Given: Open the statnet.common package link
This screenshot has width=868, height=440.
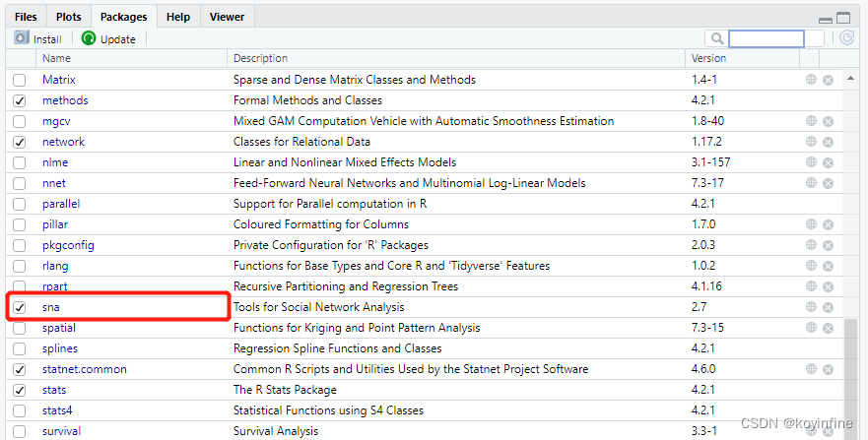Looking at the screenshot, I should click(84, 369).
